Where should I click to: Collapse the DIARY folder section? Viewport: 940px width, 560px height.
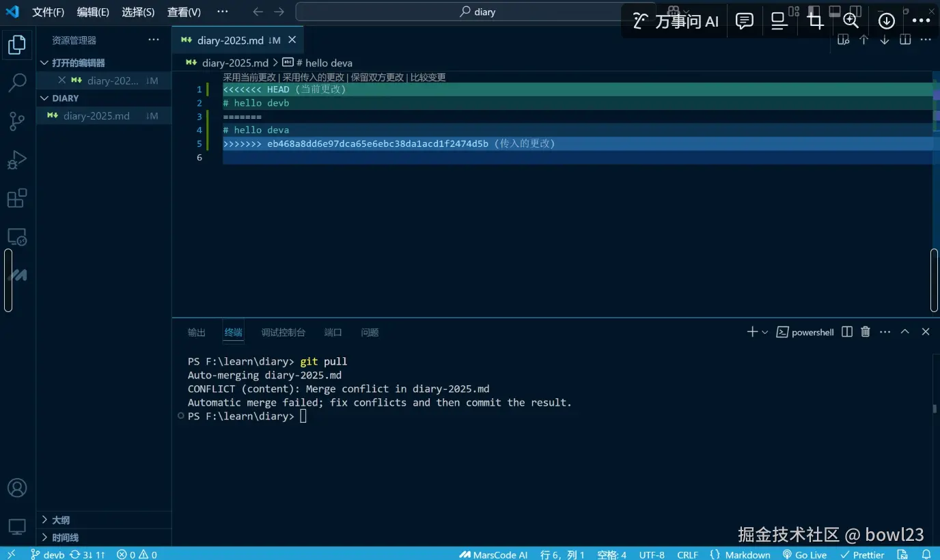pos(104,98)
